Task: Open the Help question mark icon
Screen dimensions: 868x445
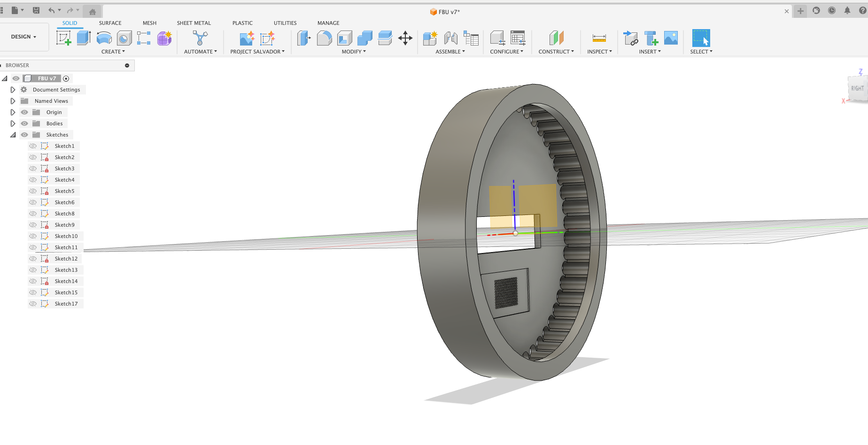Action: coord(863,10)
